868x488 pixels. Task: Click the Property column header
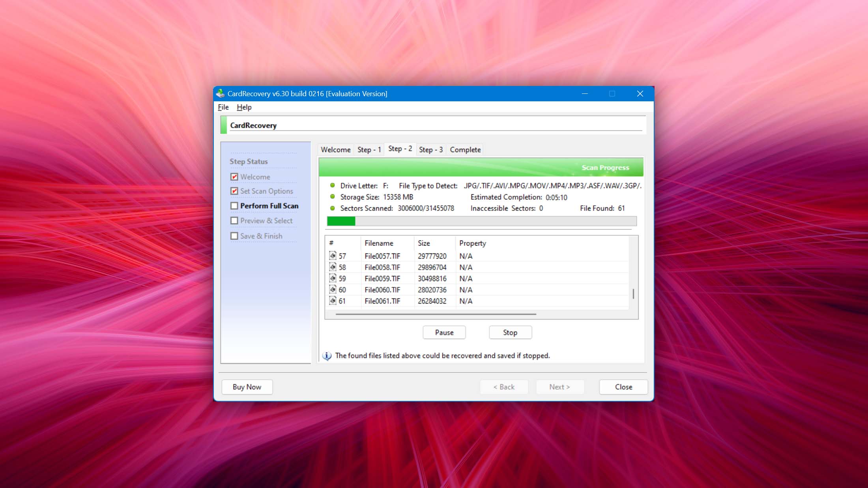472,243
